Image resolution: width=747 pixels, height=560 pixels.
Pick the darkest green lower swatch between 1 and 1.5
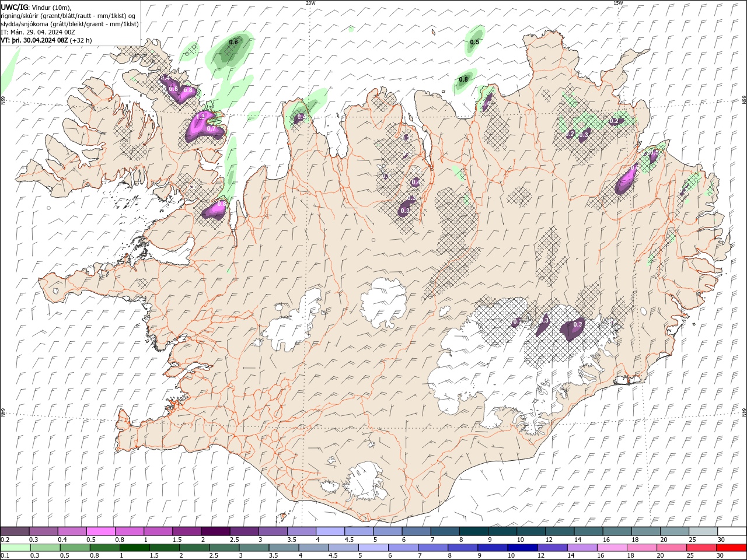134,548
